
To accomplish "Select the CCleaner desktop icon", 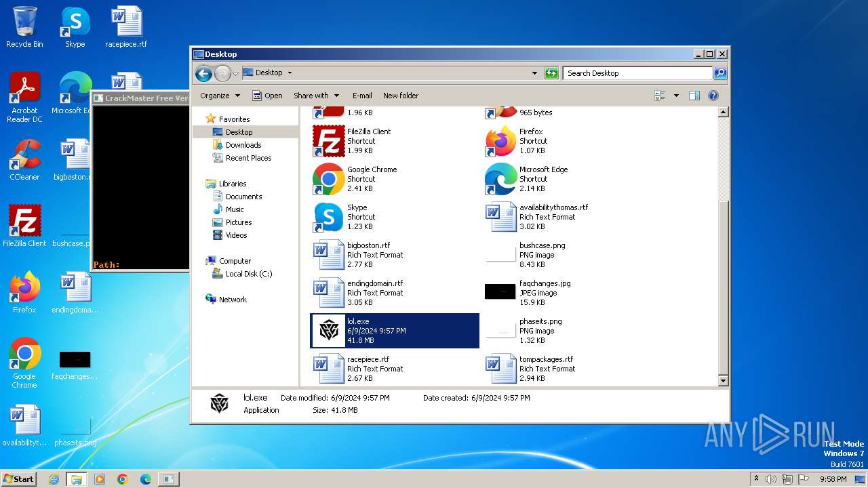I will point(24,160).
